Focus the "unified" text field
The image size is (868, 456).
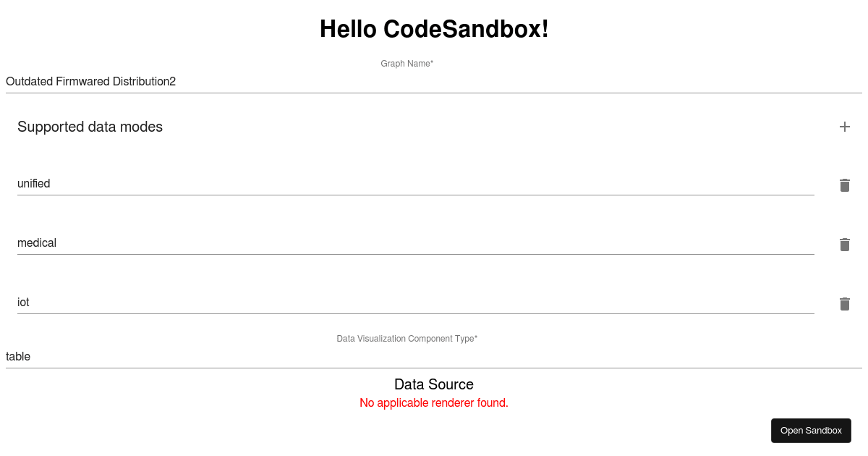pos(217,183)
